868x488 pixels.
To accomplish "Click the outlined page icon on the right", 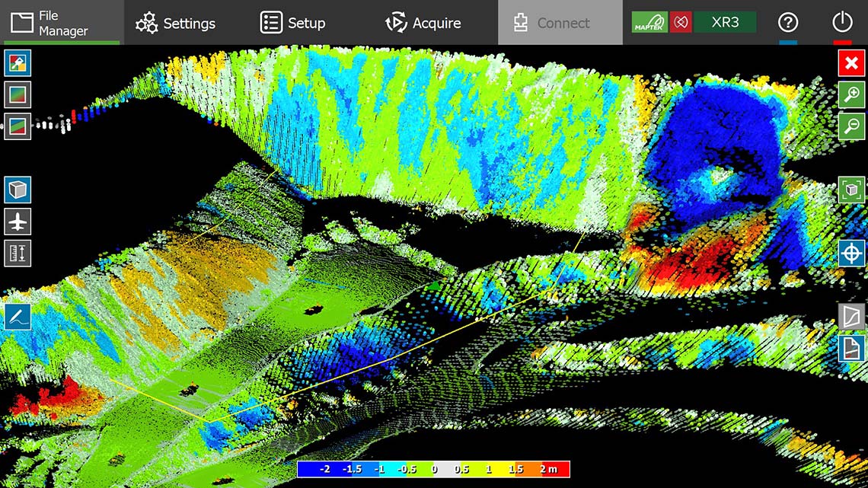I will tap(852, 316).
